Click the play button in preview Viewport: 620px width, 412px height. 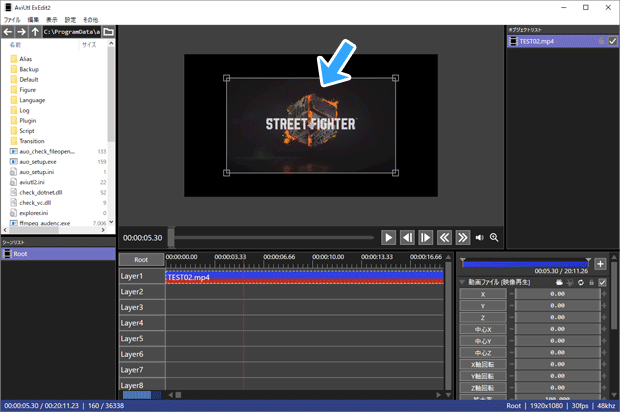[x=388, y=238]
